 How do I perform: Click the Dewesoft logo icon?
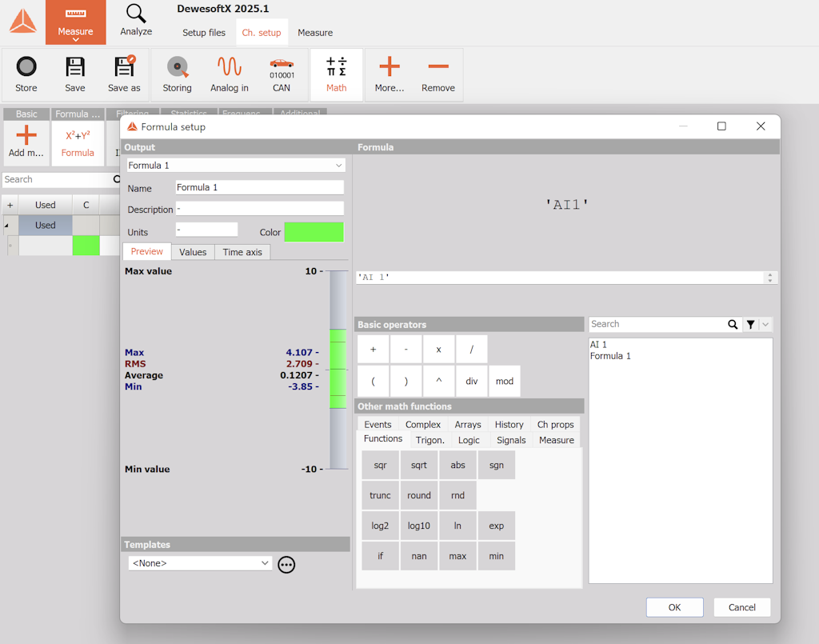click(23, 22)
